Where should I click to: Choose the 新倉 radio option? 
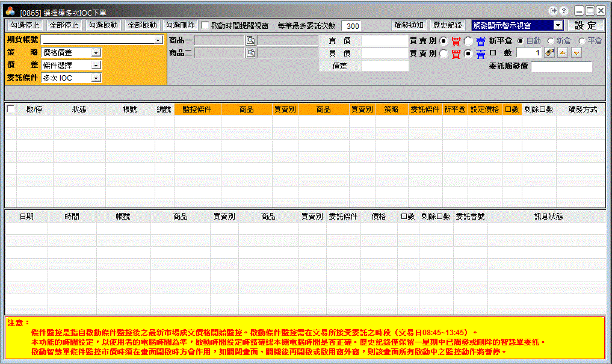click(x=551, y=41)
